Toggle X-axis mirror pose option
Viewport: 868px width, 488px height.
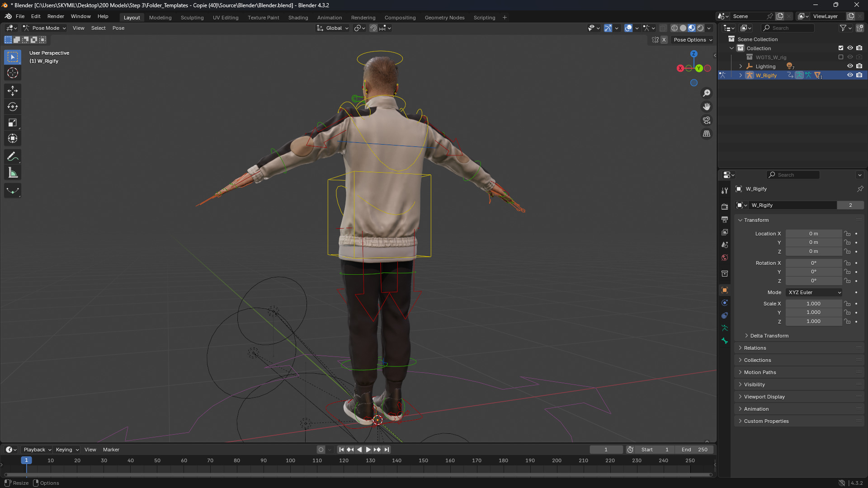pos(664,40)
